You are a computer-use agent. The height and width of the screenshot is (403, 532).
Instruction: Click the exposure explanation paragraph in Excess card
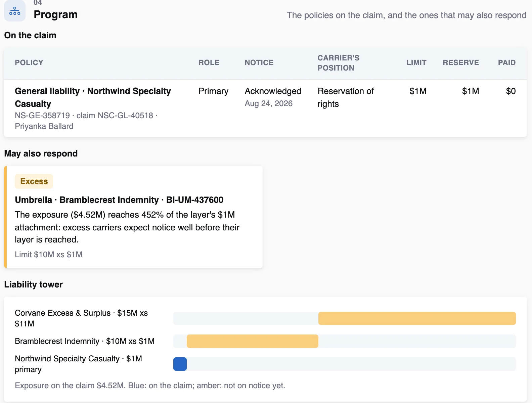pos(127,227)
